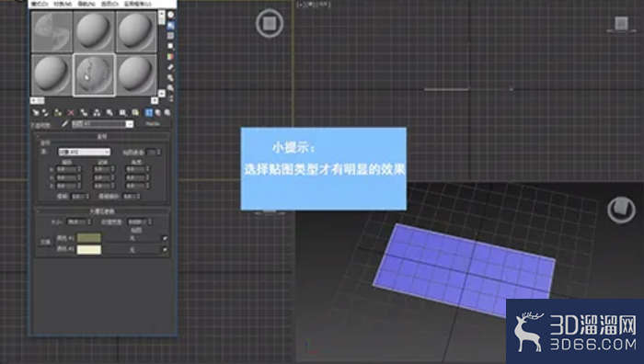Click the 交换 swap colors button

45,242
